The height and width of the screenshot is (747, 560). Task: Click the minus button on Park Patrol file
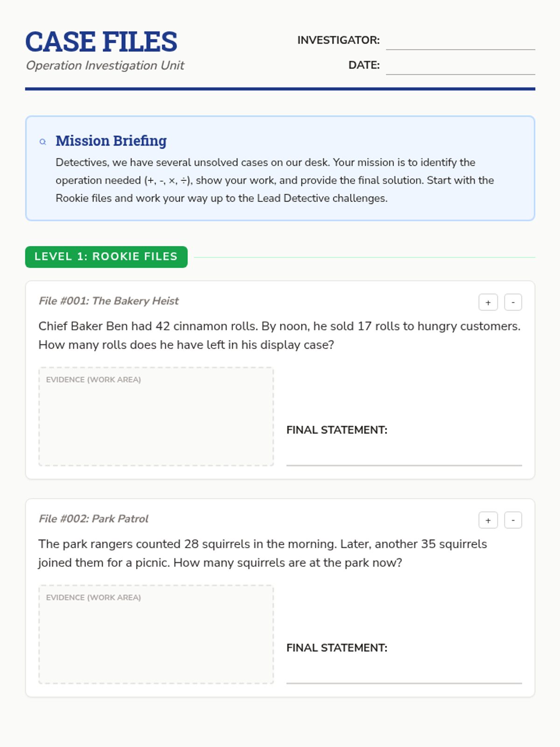[513, 520]
